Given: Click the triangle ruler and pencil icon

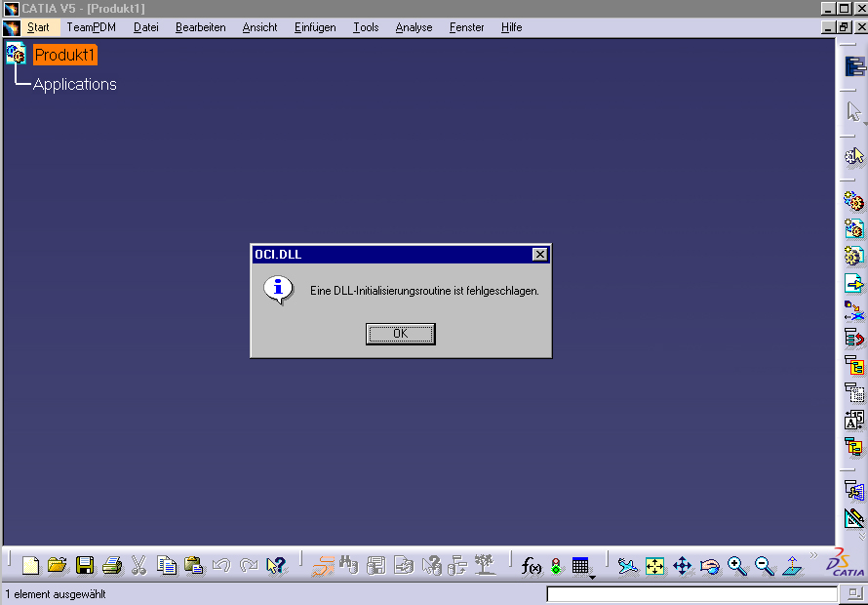Looking at the screenshot, I should tap(854, 518).
